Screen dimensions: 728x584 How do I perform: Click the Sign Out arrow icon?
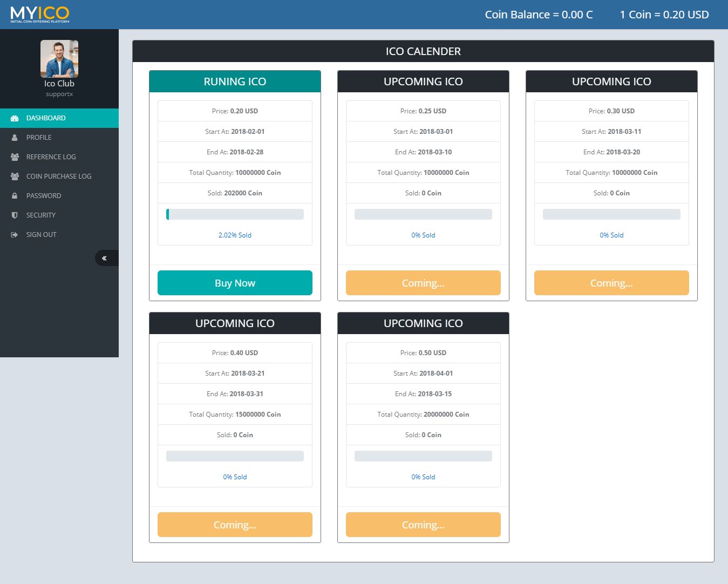click(x=15, y=235)
